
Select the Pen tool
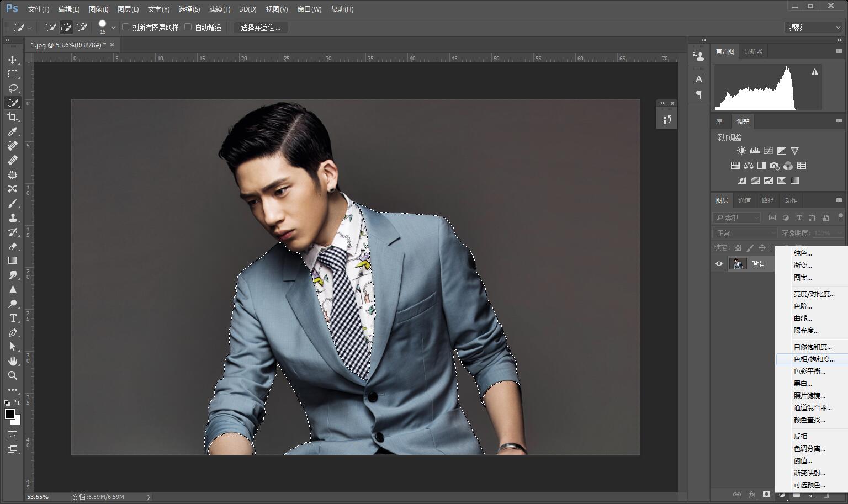click(13, 332)
